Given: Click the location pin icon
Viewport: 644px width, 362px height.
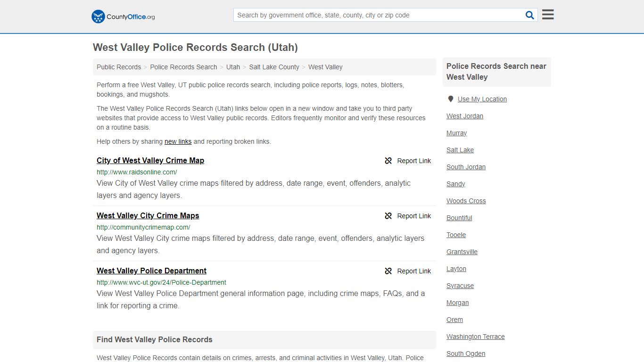Looking at the screenshot, I should (451, 99).
